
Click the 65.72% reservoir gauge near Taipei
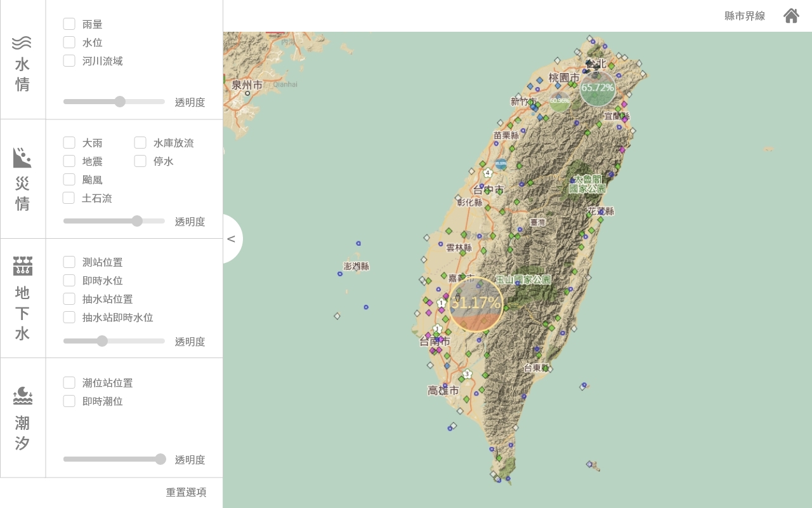[x=598, y=88]
